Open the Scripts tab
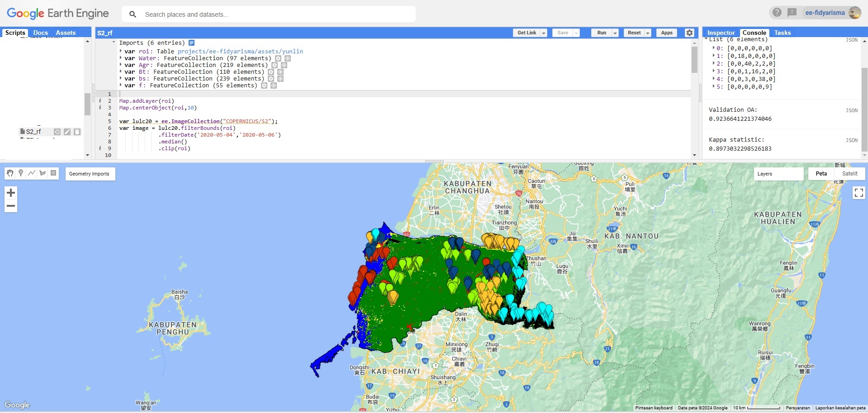868x413 pixels. 15,33
